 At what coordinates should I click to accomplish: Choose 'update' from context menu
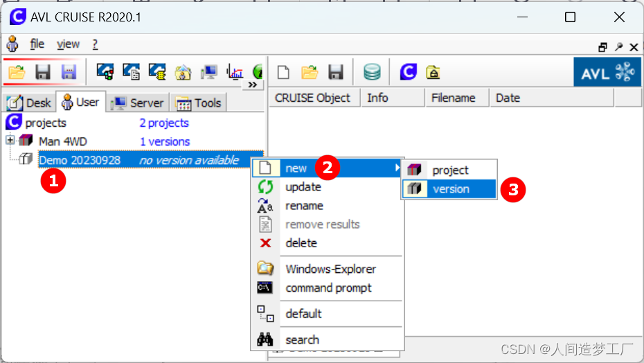[x=328, y=187]
